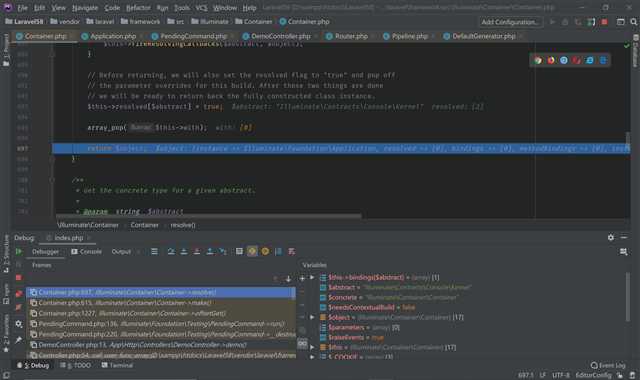
Task: Open the Console tab in Debug panel
Action: [x=87, y=252]
